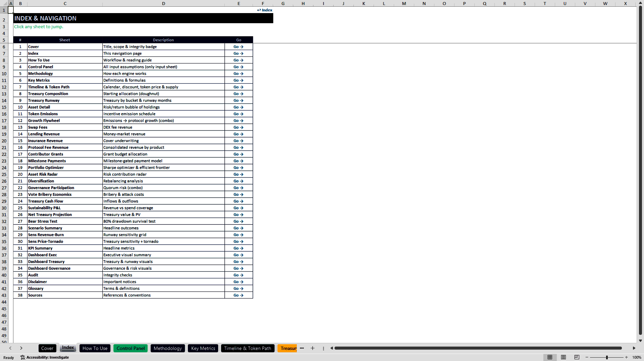
Task: Click the zoom out minus icon
Action: 587,357
